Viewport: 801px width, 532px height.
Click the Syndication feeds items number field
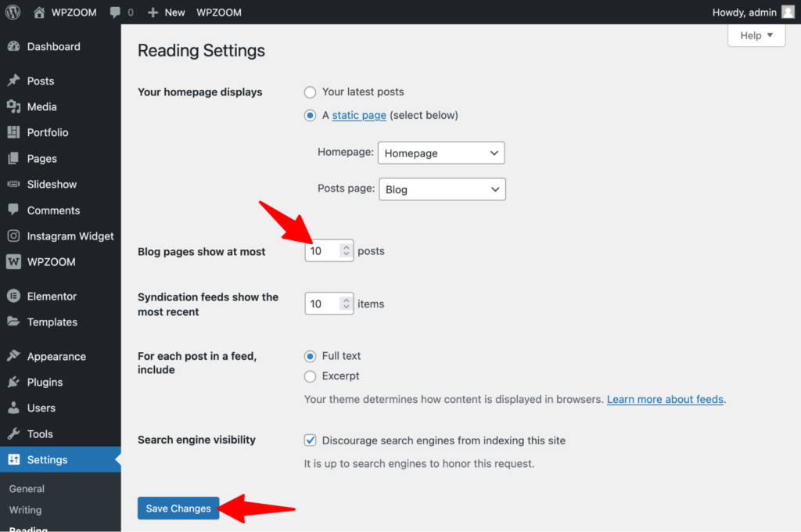[321, 304]
